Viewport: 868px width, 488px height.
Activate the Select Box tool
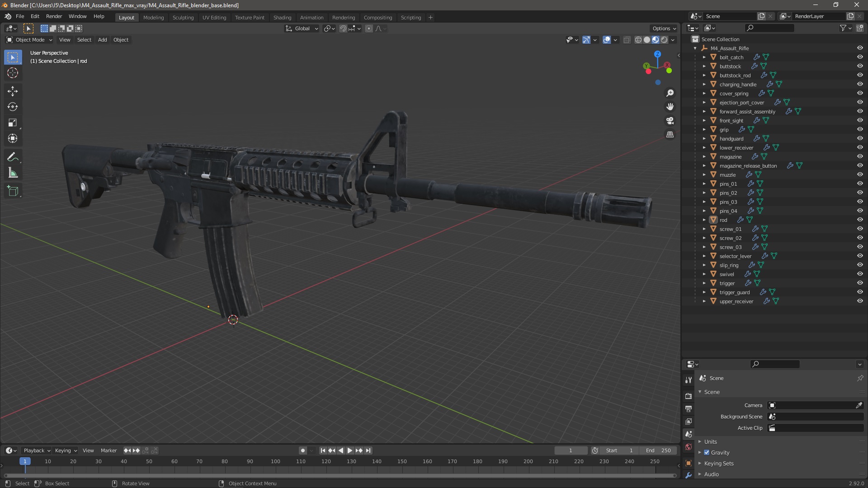click(13, 57)
